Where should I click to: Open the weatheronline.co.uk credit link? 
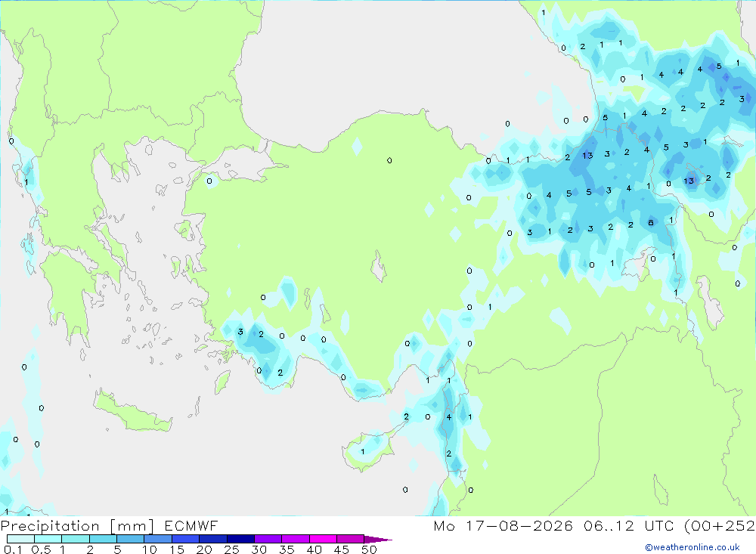pos(692,547)
